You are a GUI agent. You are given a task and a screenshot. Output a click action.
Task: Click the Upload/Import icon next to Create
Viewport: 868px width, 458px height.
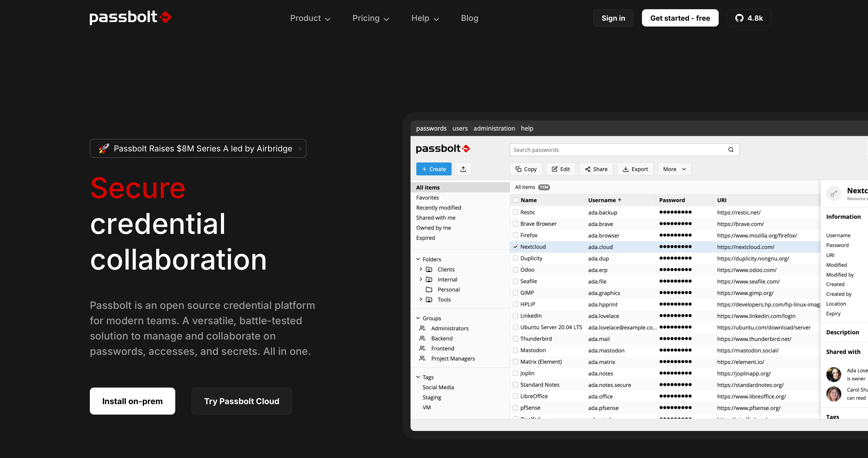pyautogui.click(x=463, y=169)
